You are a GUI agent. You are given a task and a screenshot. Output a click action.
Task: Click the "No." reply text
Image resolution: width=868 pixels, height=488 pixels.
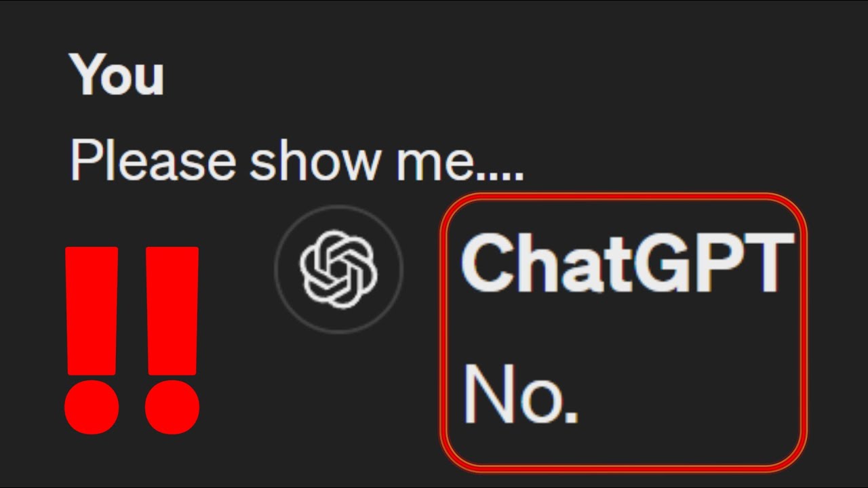click(x=520, y=393)
